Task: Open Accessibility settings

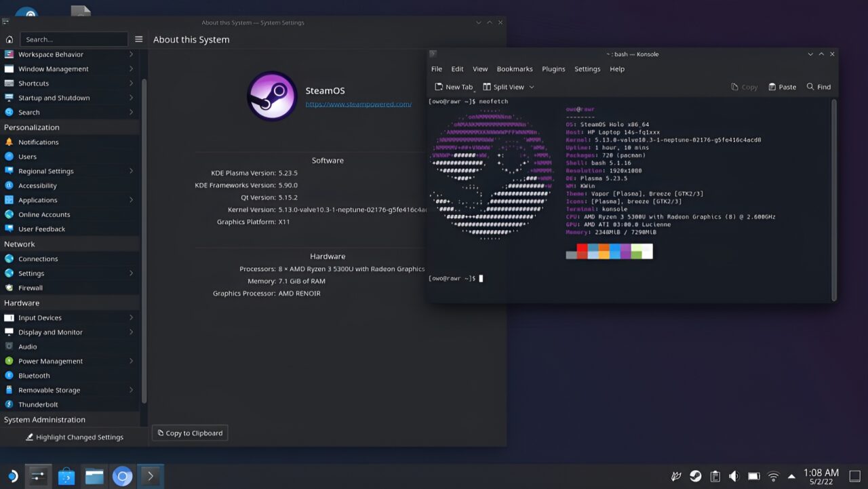Action: click(x=69, y=186)
